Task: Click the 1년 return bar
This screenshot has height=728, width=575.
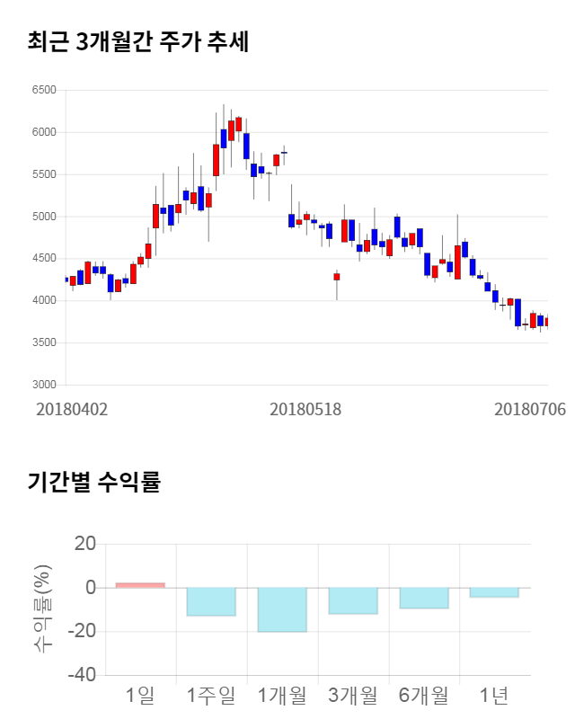Action: tap(494, 592)
